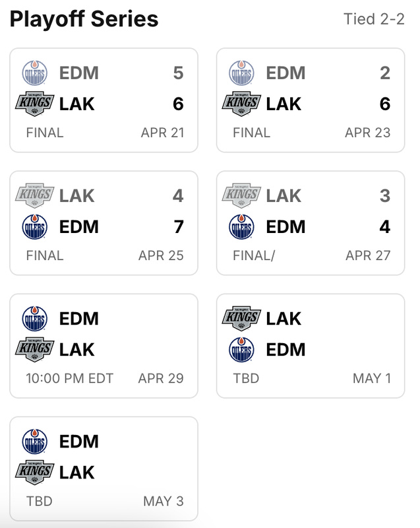Click the Kings logo in the May 1 game

coord(241,319)
